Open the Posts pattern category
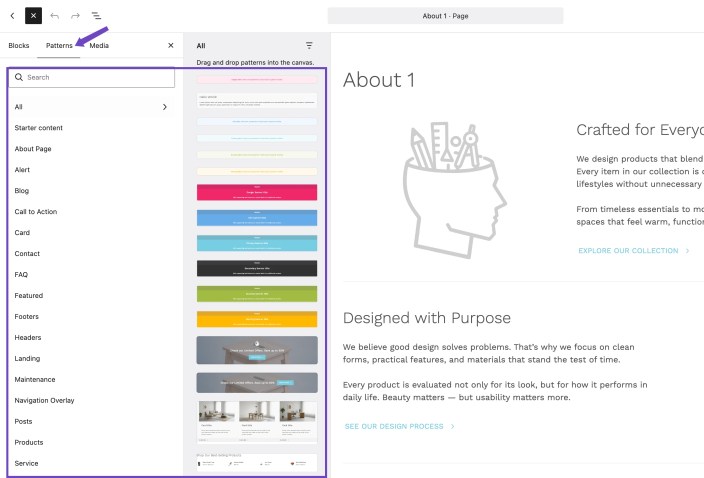704x478 pixels. [23, 421]
